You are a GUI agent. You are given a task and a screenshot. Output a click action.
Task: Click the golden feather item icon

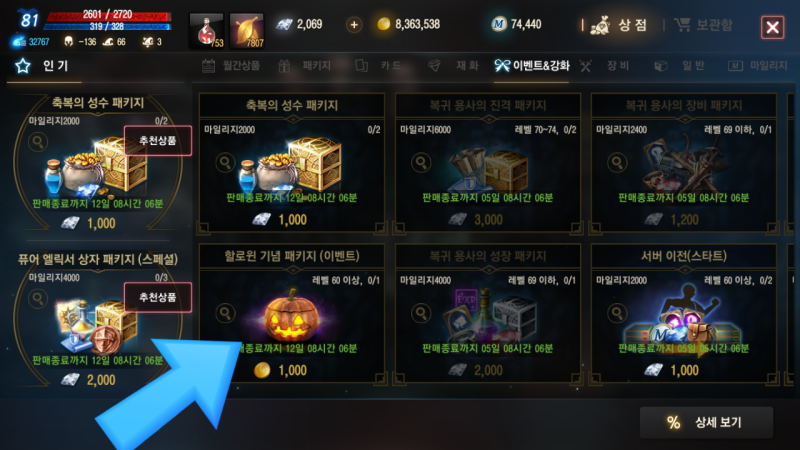(x=247, y=31)
